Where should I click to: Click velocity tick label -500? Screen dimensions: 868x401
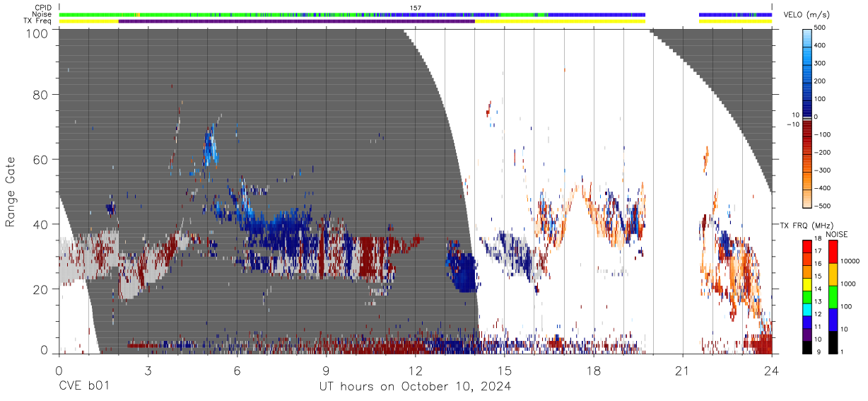pos(821,206)
